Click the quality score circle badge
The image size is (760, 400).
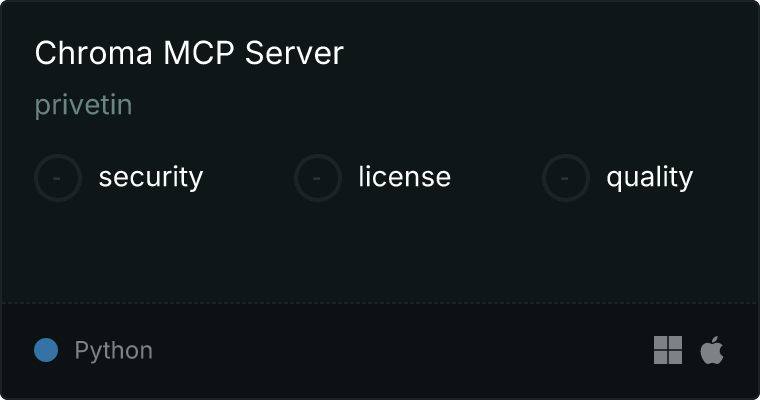(566, 178)
